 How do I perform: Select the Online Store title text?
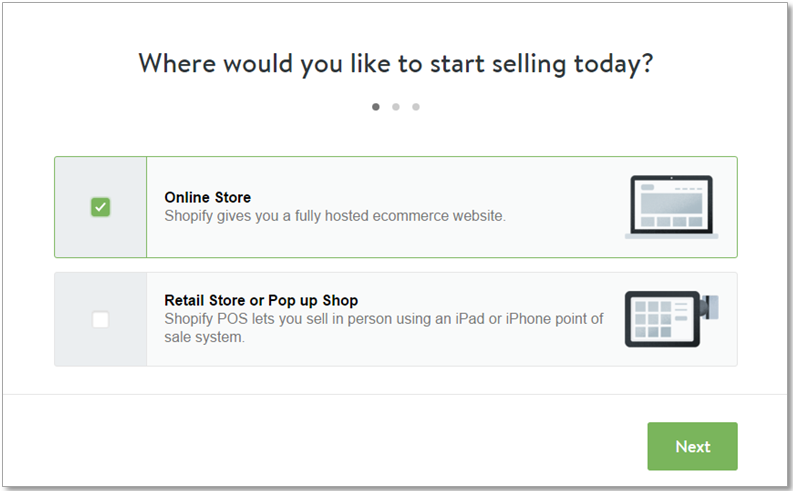207,197
